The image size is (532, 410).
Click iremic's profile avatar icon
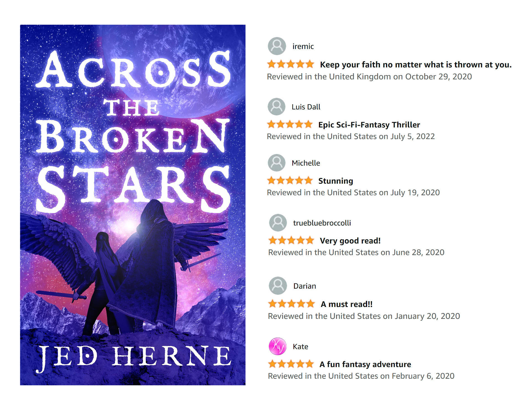(277, 46)
